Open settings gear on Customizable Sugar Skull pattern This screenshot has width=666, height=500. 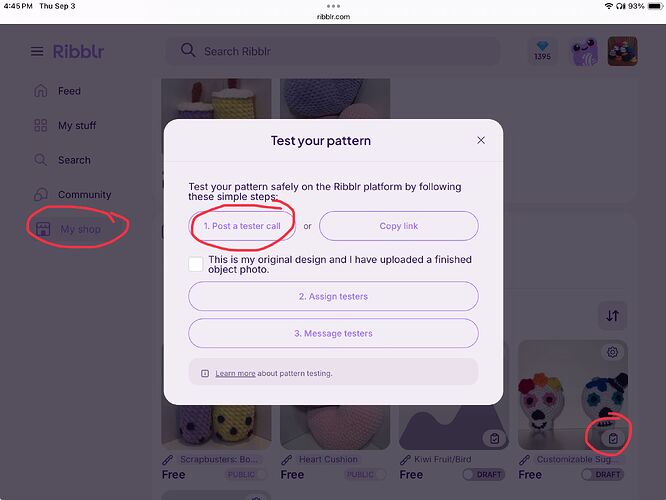(612, 352)
